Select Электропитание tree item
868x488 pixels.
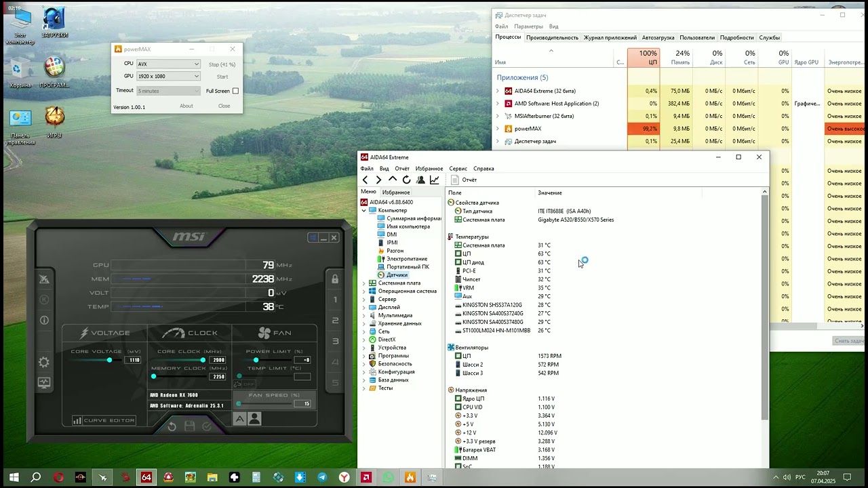click(x=407, y=259)
